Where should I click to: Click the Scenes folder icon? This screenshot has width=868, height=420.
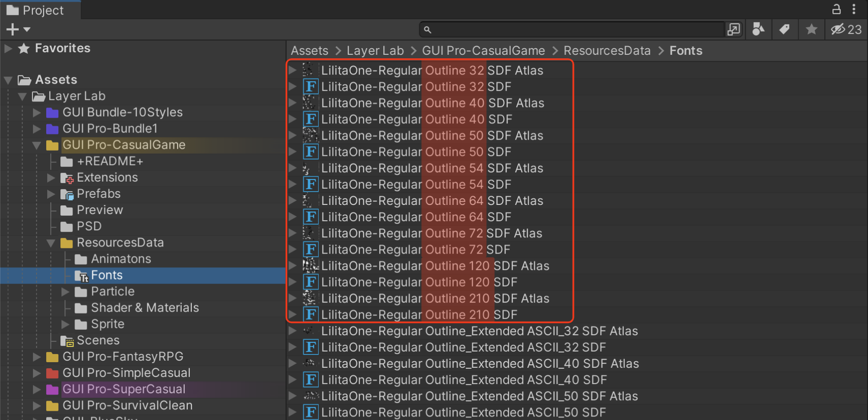pyautogui.click(x=67, y=341)
